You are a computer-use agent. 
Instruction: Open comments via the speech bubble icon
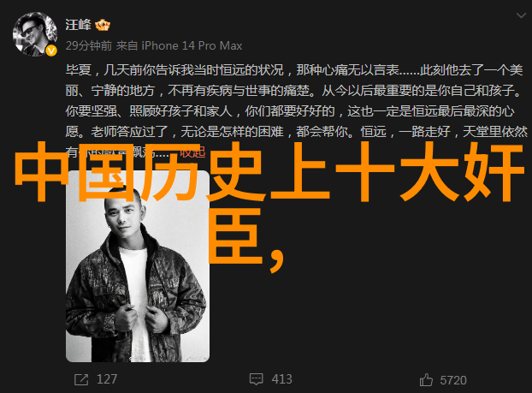(256, 379)
